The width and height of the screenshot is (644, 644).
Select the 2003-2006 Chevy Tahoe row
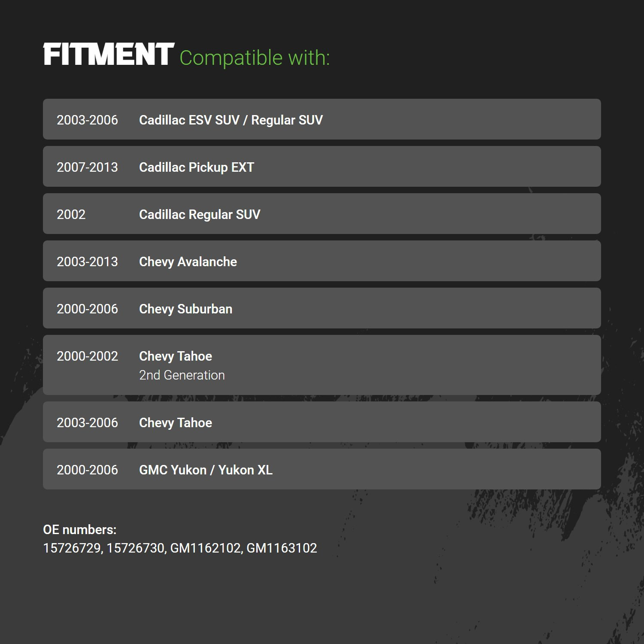322,422
